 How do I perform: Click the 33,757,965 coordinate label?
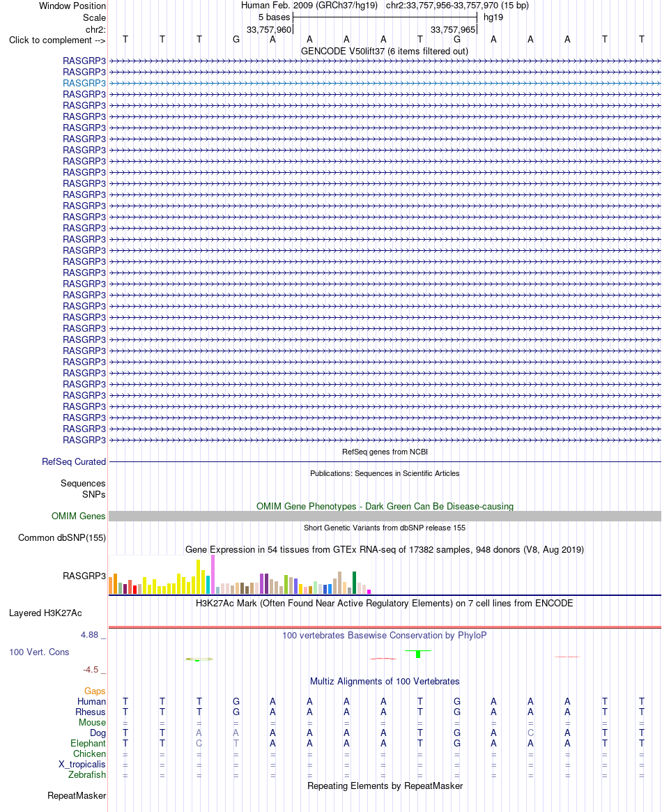[453, 29]
